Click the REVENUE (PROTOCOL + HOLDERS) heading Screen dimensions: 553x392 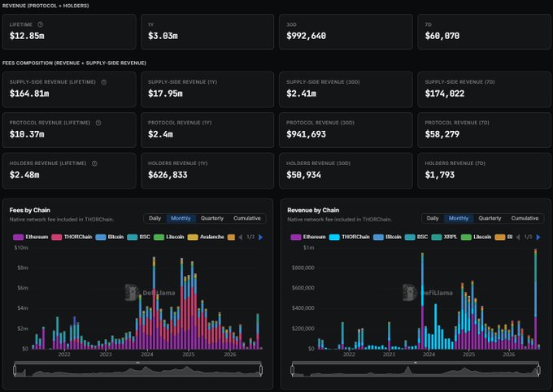tap(46, 6)
